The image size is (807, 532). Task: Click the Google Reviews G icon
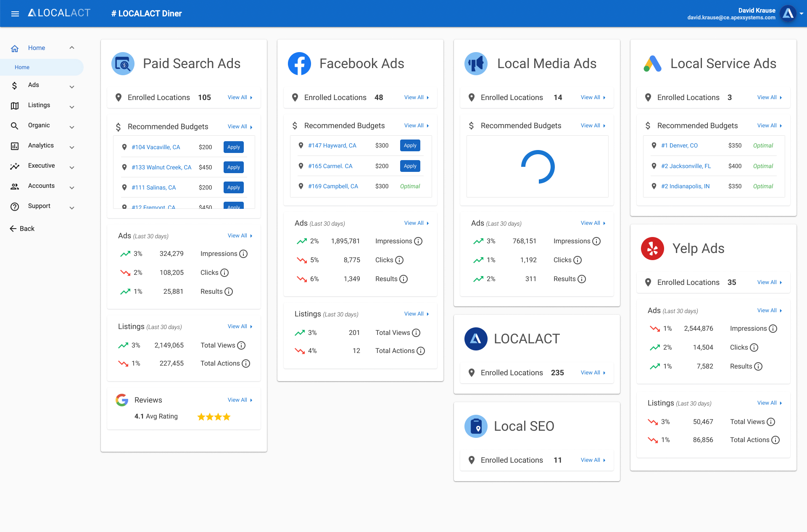tap(122, 400)
